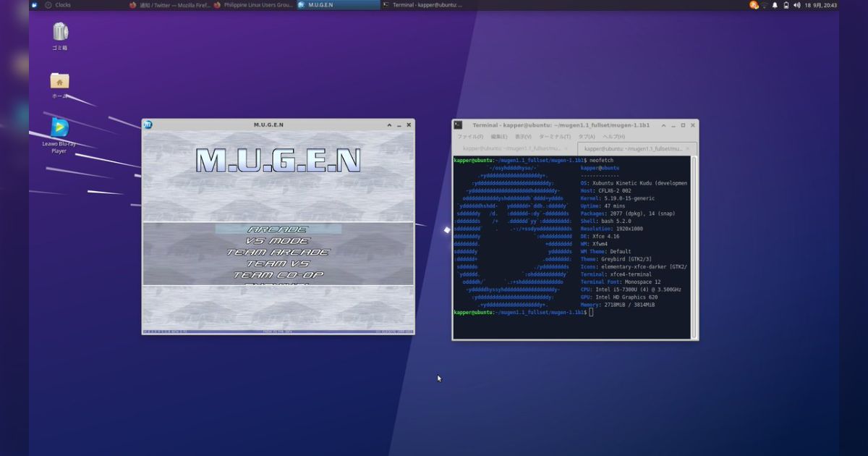
Task: Click the notification bell in the system tray
Action: tap(774, 5)
